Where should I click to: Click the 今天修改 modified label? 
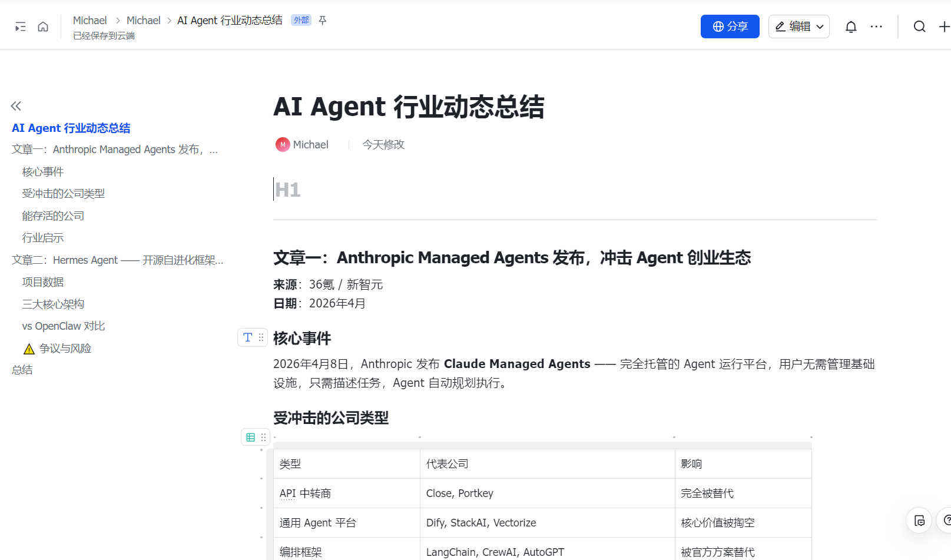click(x=383, y=144)
